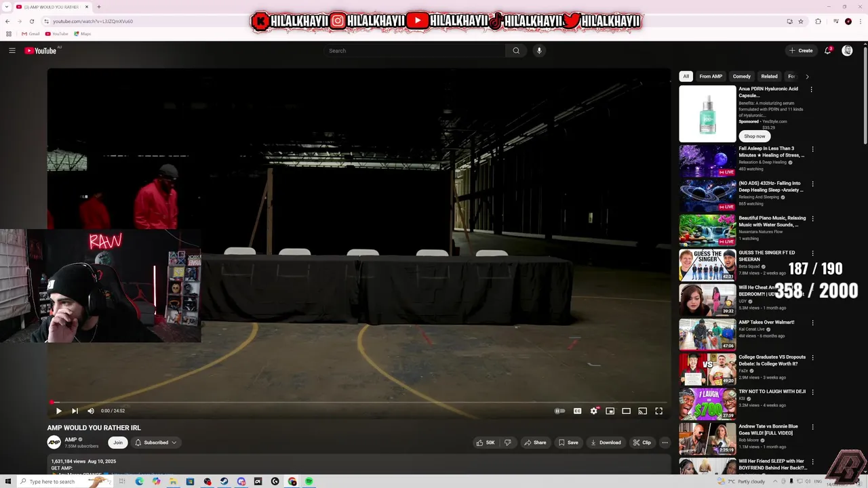Open menu for Fall Asleep video

pos(812,149)
